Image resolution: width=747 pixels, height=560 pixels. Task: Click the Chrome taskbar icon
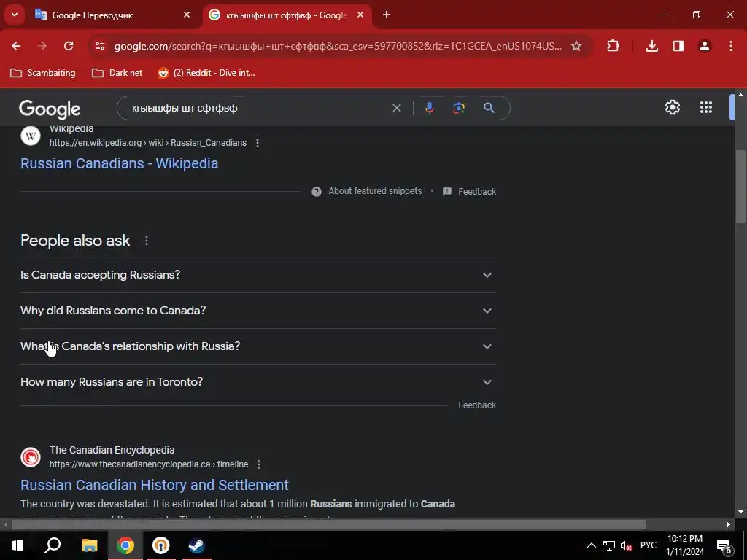(x=125, y=545)
